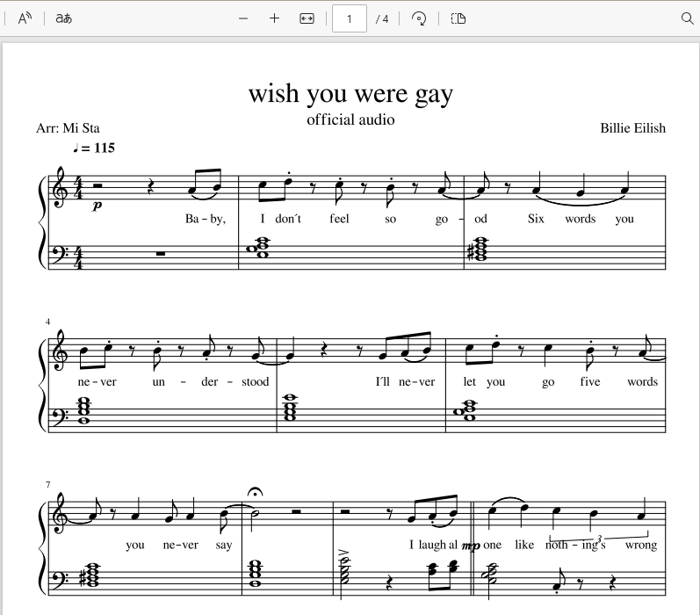
Task: Click the 'Arr: Mi Sta' arranger text
Action: [68, 128]
